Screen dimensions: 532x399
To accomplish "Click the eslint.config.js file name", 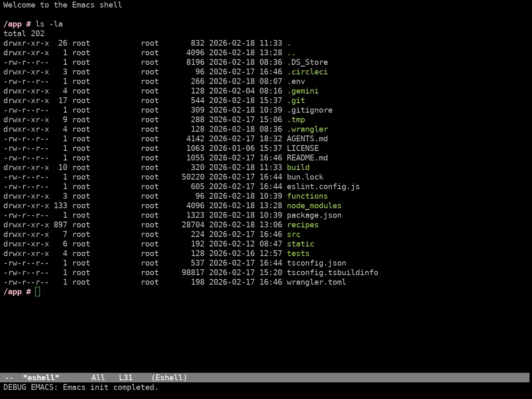I will click(x=323, y=187).
